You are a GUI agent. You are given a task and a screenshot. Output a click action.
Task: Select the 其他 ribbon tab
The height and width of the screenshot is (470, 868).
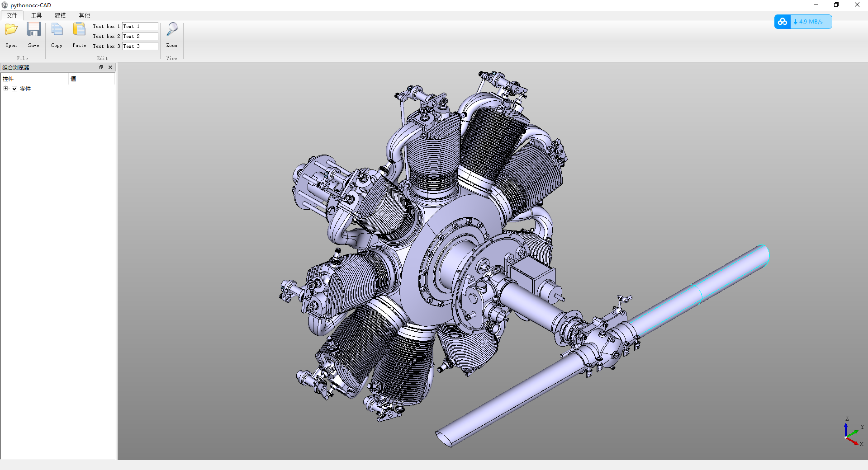point(84,15)
